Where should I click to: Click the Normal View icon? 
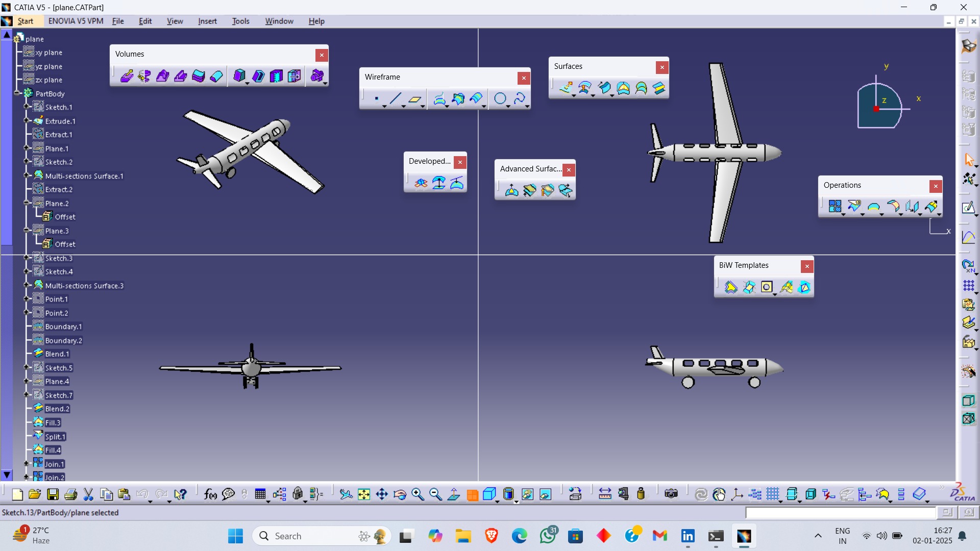pos(453,494)
